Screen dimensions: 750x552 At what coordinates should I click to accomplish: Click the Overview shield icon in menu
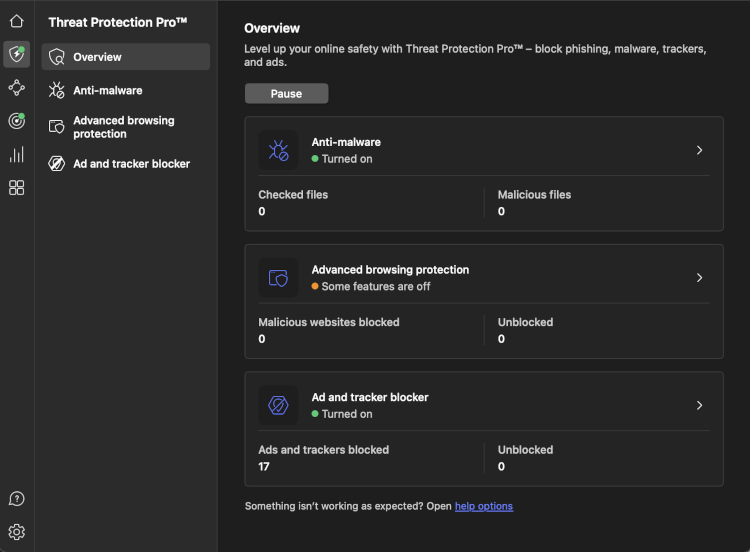tap(56, 57)
